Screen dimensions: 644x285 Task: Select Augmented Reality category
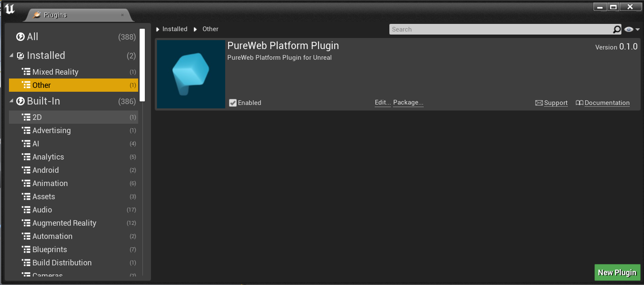pos(73,223)
